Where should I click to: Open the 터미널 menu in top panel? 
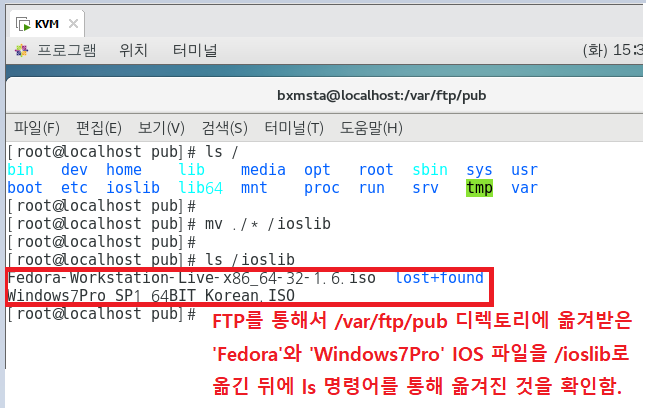coord(194,50)
